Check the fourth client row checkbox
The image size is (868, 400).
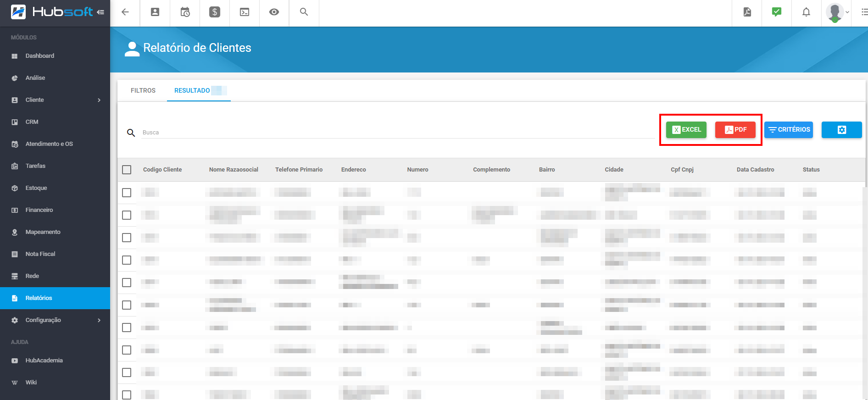127,260
